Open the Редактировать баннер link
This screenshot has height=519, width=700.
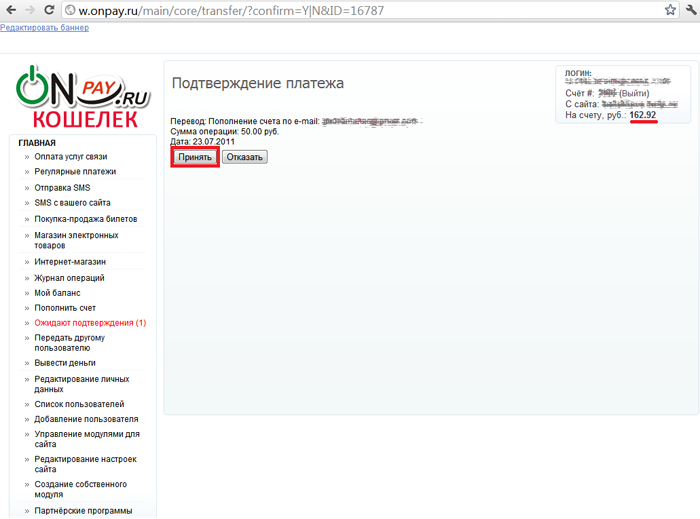coord(44,28)
